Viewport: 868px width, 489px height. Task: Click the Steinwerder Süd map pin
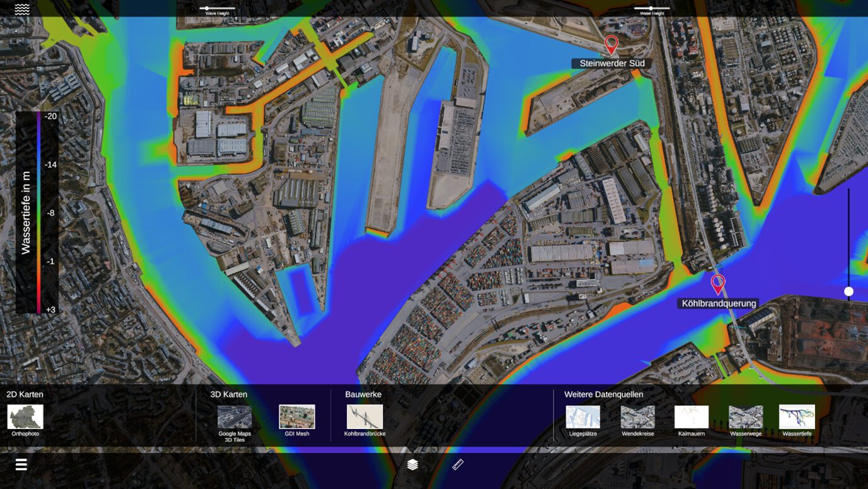(611, 45)
